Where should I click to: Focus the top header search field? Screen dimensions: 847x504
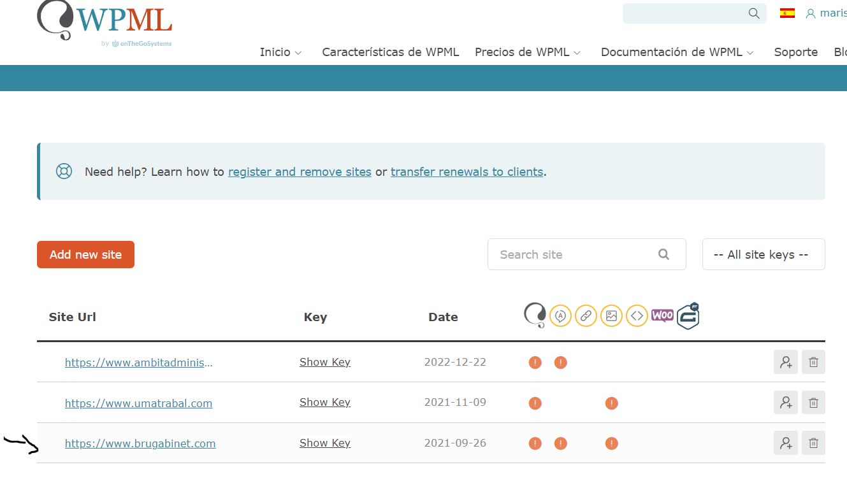coord(695,13)
